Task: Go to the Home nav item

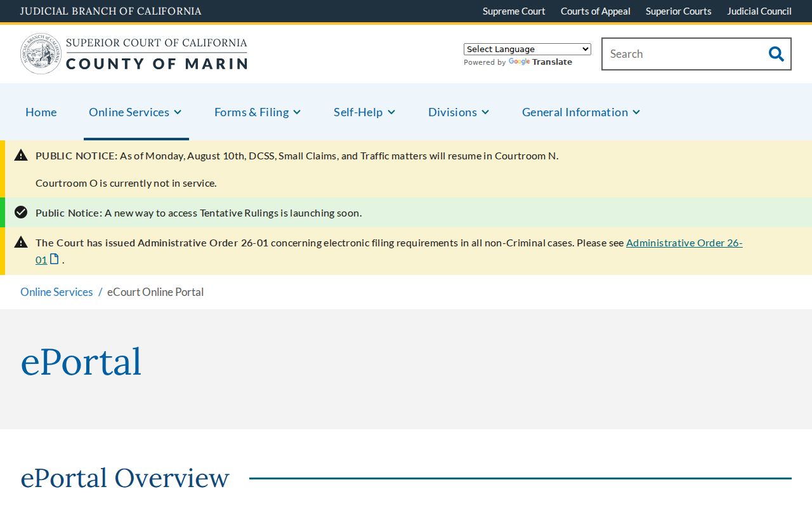Action: (41, 112)
